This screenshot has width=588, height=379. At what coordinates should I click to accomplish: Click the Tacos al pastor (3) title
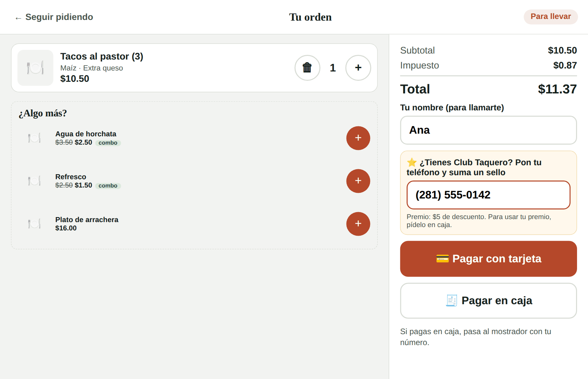coord(102,57)
